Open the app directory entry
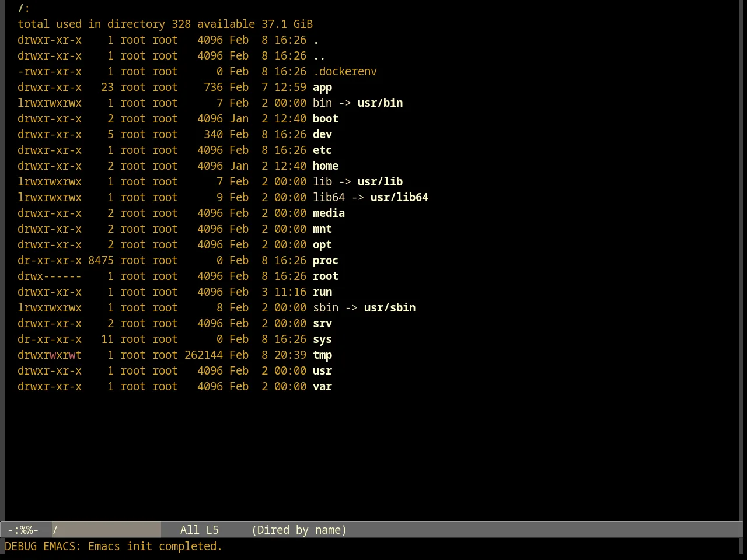This screenshot has height=560, width=747. pos(322,87)
